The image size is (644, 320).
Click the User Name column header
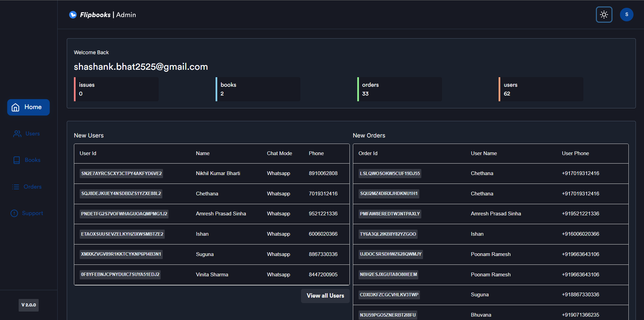click(484, 153)
